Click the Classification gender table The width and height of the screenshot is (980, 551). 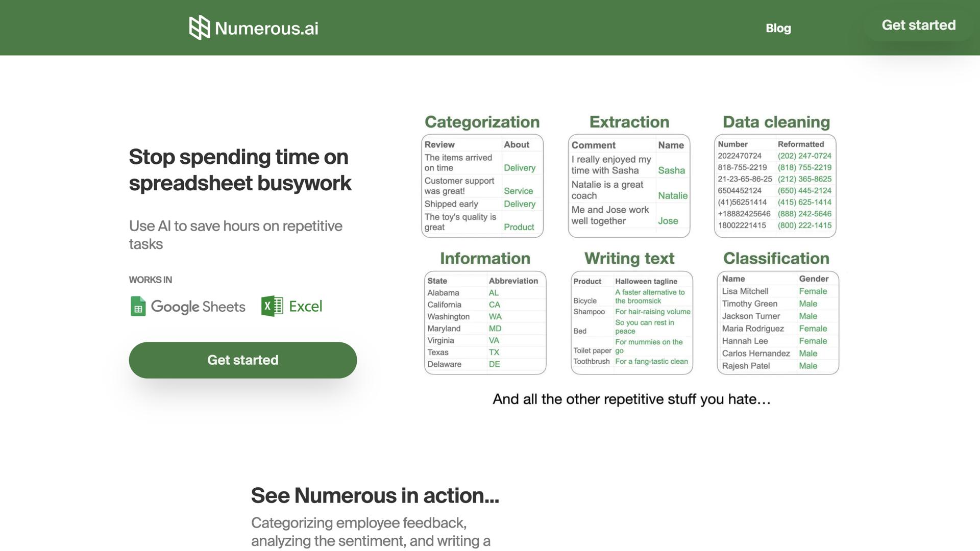tap(777, 322)
